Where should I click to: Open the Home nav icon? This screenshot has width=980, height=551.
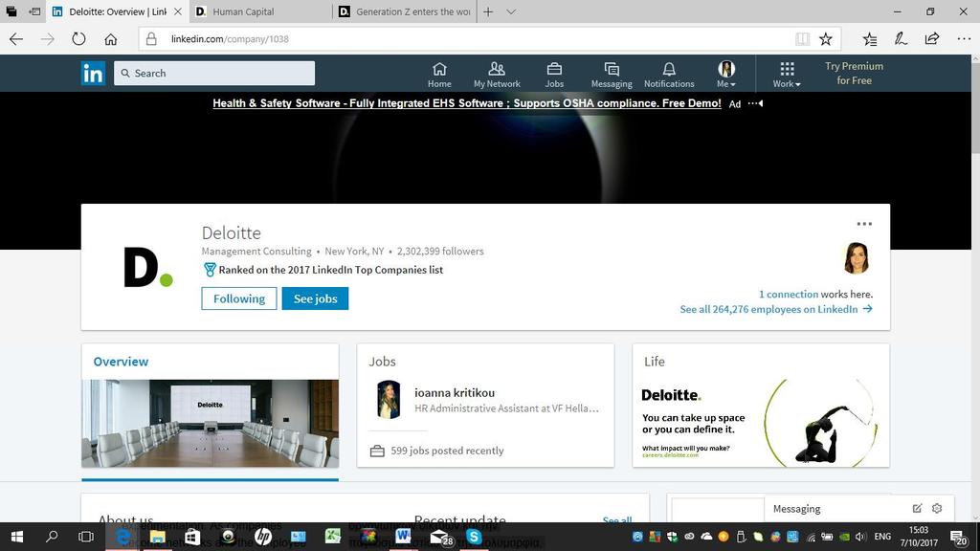pos(439,75)
